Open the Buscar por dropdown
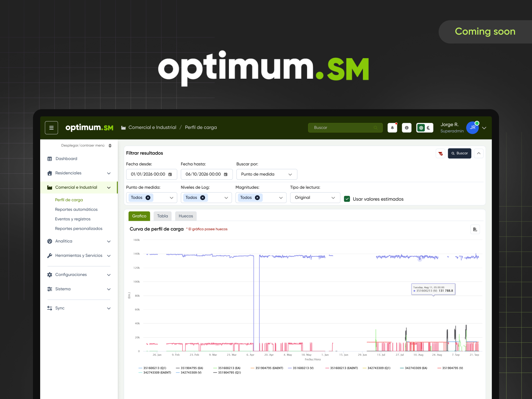Viewport: 532px width, 399px height. coord(267,174)
